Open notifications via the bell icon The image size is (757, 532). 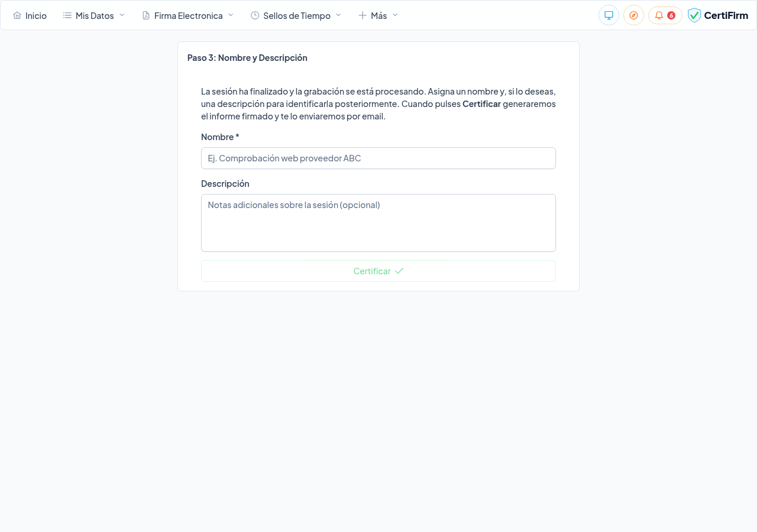659,15
